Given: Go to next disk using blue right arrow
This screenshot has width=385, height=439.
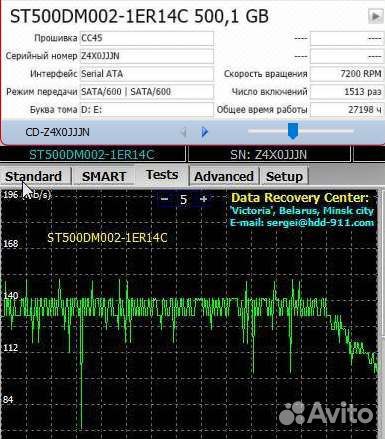Looking at the screenshot, I should coord(205,132).
